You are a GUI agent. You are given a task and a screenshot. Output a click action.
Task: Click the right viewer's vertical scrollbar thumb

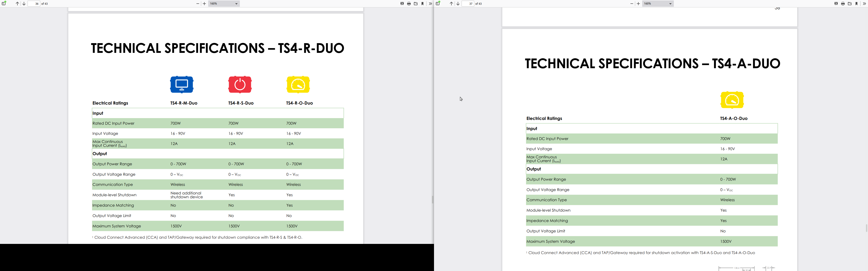[x=866, y=228]
